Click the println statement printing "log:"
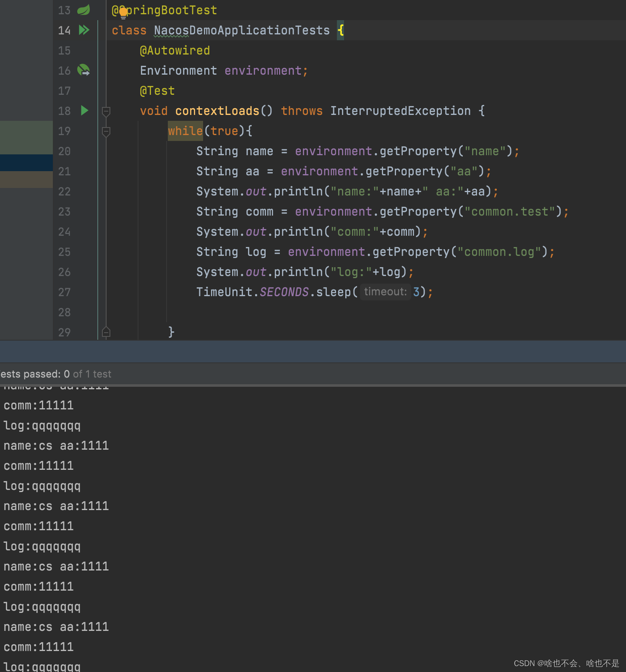 coord(305,272)
